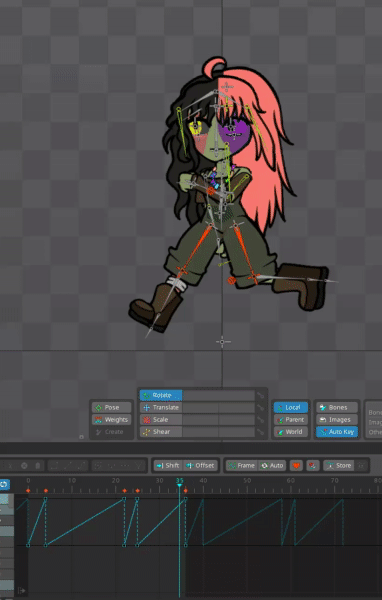Click the Store button

pyautogui.click(x=338, y=465)
